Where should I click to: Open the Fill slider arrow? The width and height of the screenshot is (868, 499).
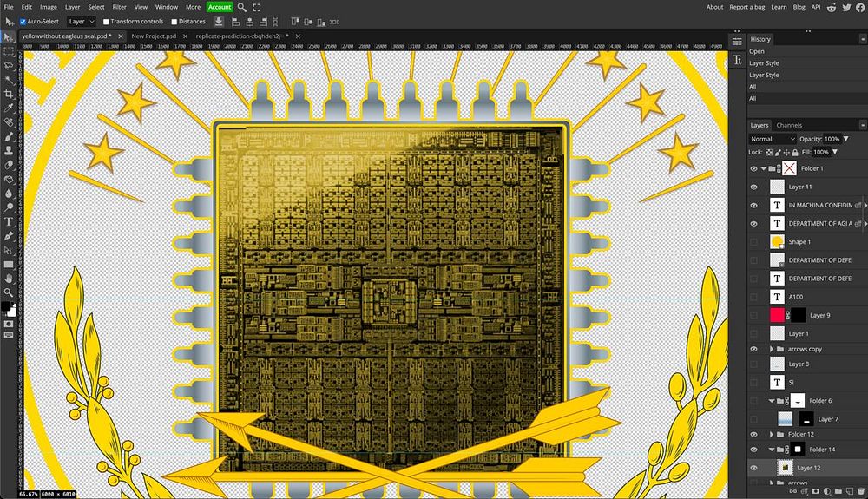coord(835,152)
